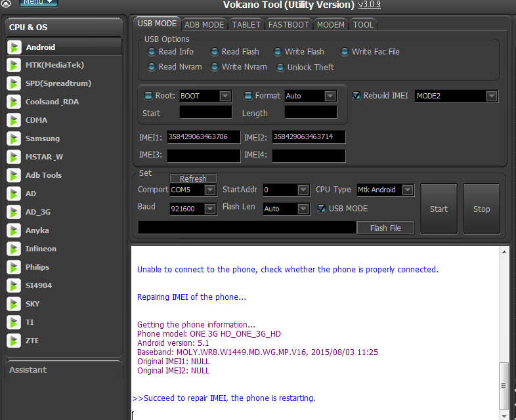Click the Stop button
Viewport: 516px width, 420px height.
(481, 209)
